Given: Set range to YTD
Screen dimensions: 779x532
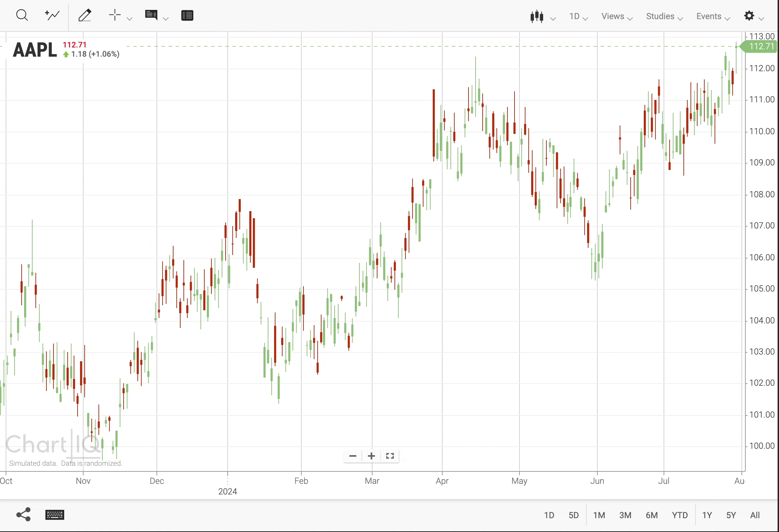Looking at the screenshot, I should point(680,515).
